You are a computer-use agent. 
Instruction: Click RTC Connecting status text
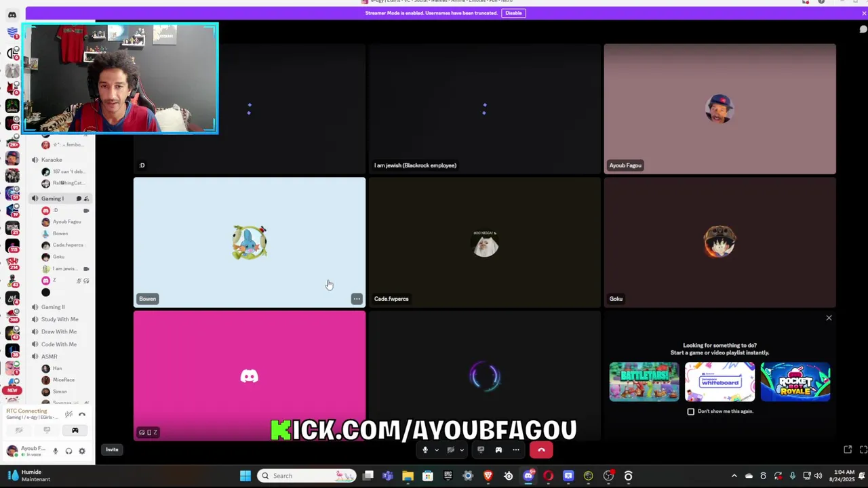pyautogui.click(x=27, y=411)
